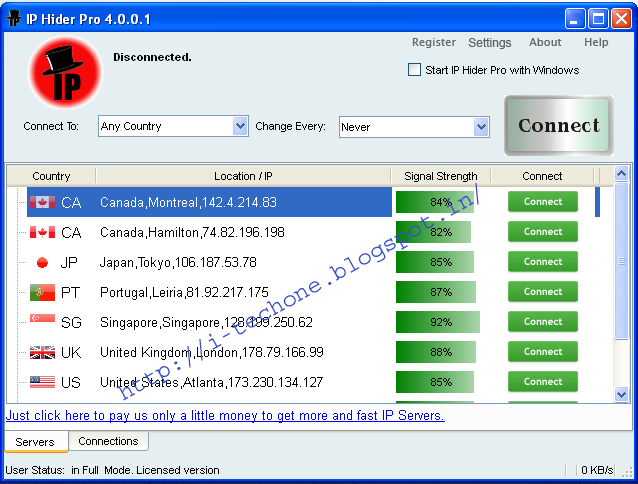Click the 87% signal strength bar

pyautogui.click(x=436, y=292)
